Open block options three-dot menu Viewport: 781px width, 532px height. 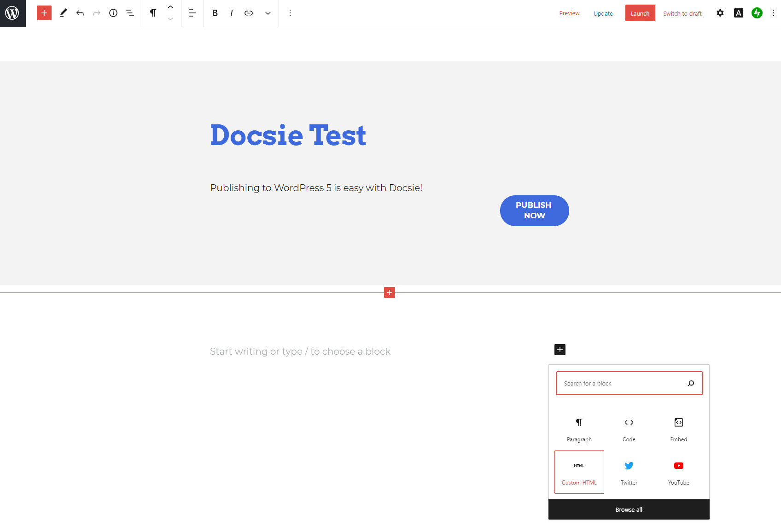coord(290,13)
